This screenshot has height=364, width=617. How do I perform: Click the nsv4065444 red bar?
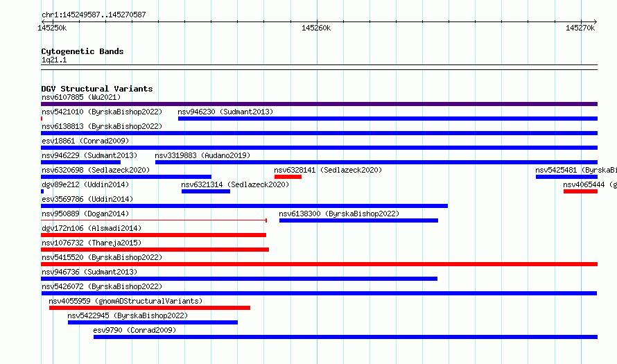(x=580, y=191)
